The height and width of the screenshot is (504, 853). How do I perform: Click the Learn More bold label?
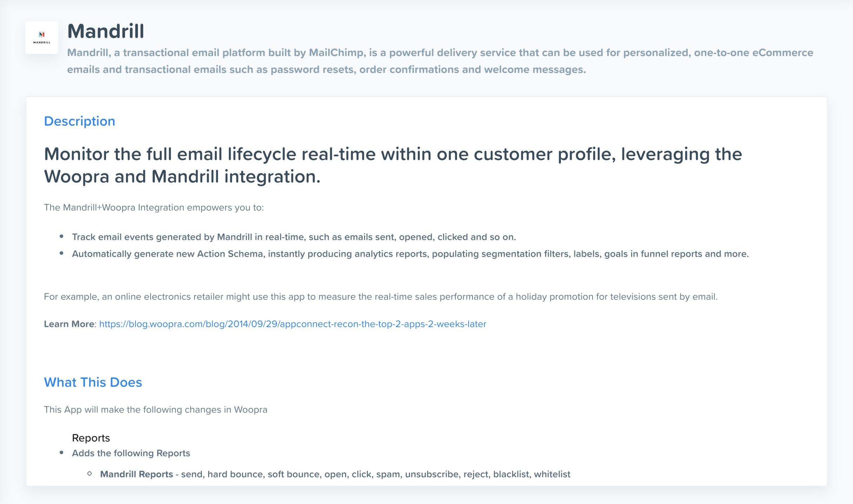(x=69, y=324)
